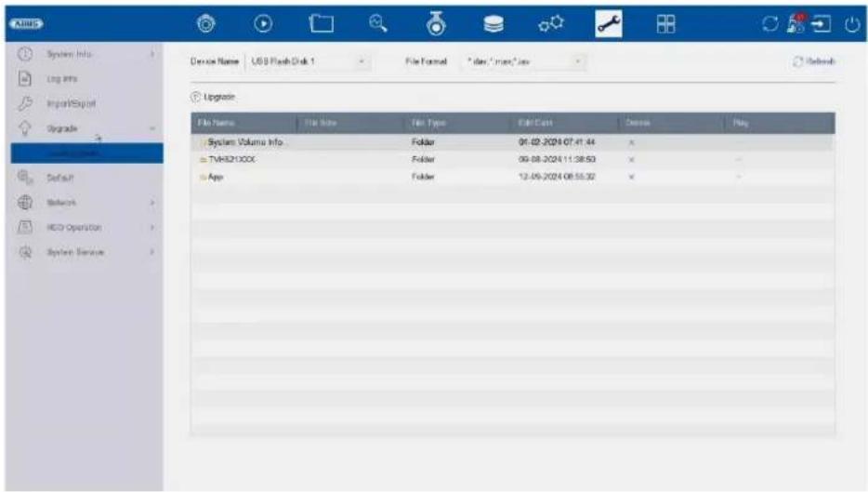Open Log Info via its document icon

click(25, 79)
